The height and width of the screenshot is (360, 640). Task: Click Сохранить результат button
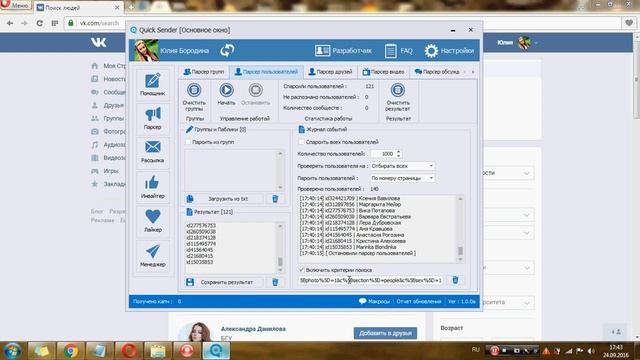point(223,282)
